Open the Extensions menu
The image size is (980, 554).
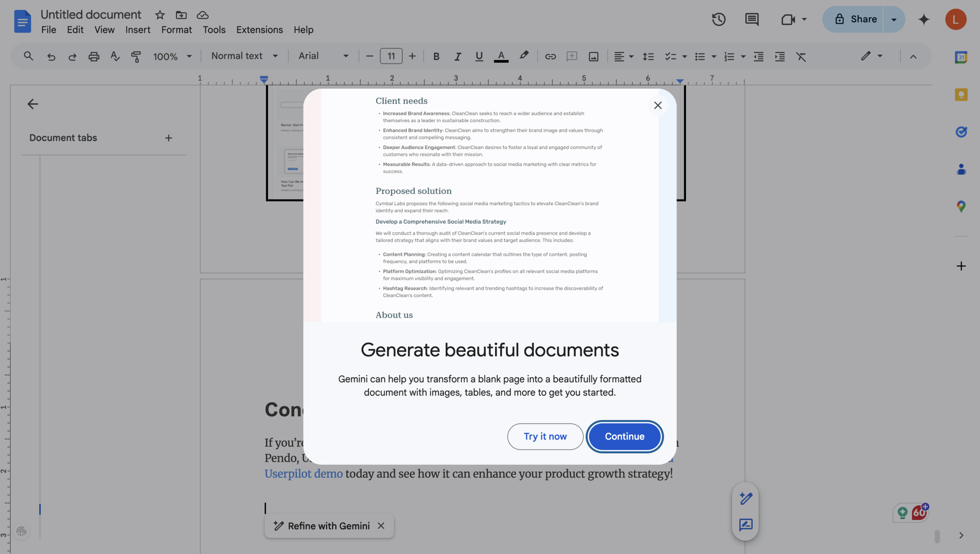pos(259,29)
